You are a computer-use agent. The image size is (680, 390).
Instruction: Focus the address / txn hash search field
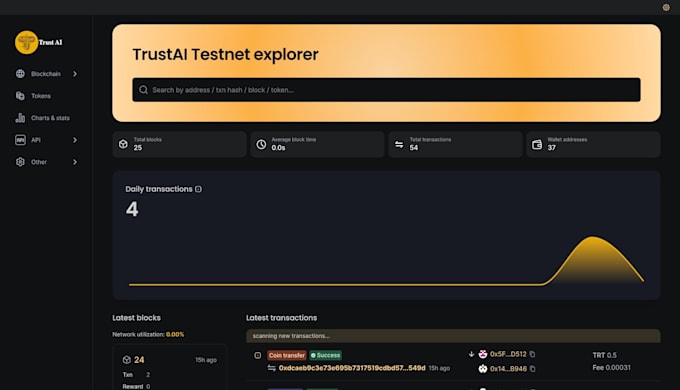tap(386, 90)
